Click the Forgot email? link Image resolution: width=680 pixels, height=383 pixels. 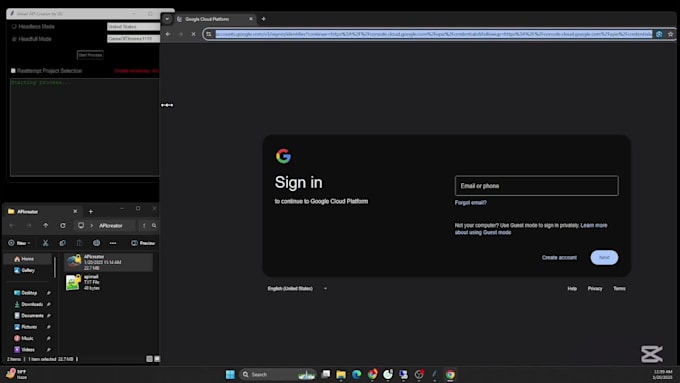pyautogui.click(x=471, y=203)
